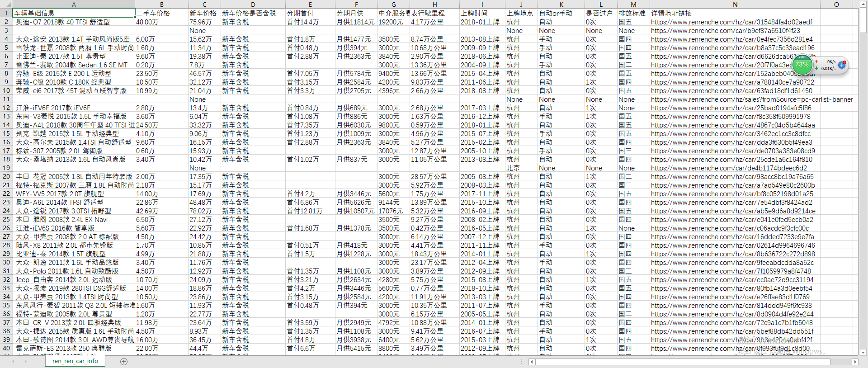Select cell WEY-VV5 2017款 2.0T 旗舰型
This screenshot has height=368, width=868.
click(x=74, y=193)
